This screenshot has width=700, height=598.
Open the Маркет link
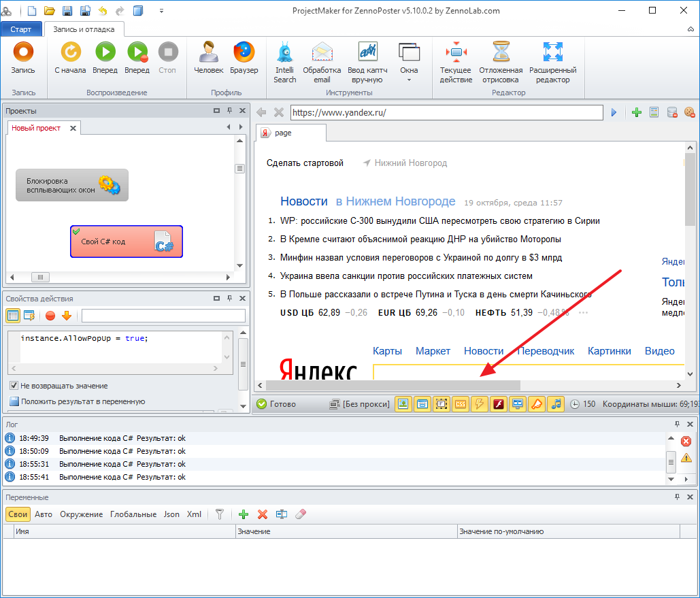[x=433, y=351]
